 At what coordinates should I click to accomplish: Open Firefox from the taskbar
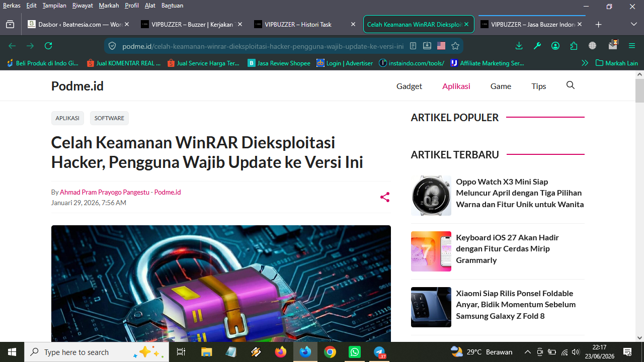point(281,352)
